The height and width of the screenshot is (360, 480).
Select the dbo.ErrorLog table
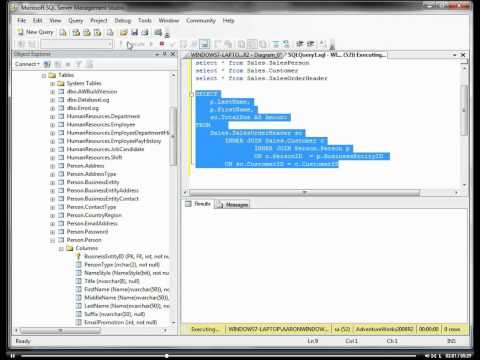click(83, 108)
